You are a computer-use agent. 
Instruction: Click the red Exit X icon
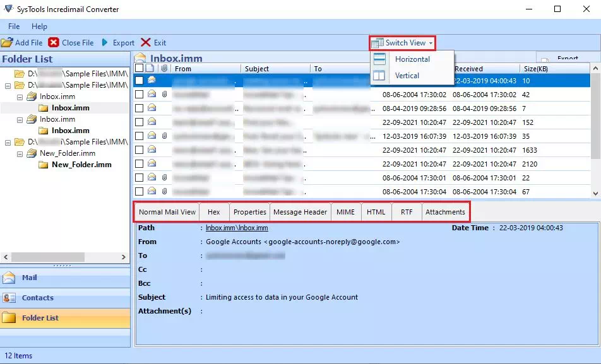(x=146, y=42)
